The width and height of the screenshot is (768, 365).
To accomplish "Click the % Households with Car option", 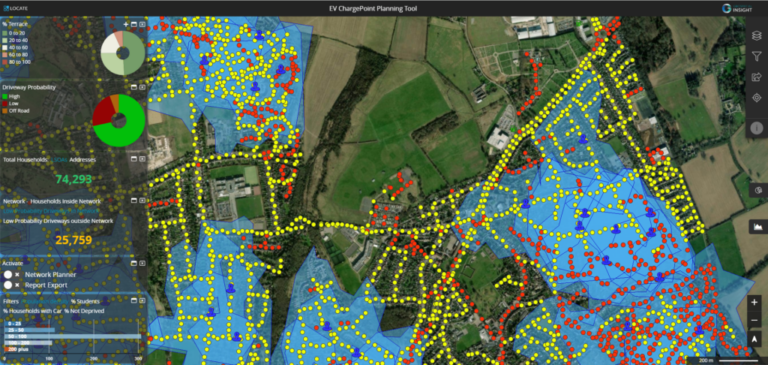I will pos(32,311).
